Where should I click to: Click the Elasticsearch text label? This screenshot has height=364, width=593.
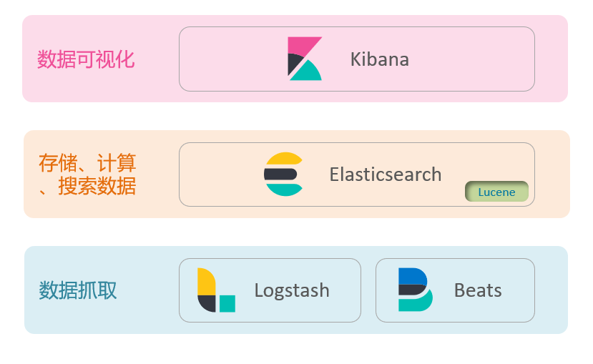pos(385,174)
